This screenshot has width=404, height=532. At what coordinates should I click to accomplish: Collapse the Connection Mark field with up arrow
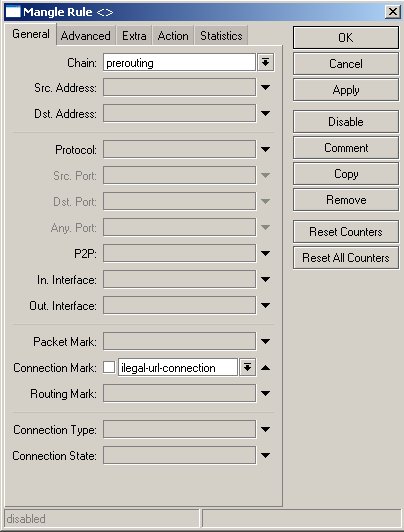click(266, 367)
